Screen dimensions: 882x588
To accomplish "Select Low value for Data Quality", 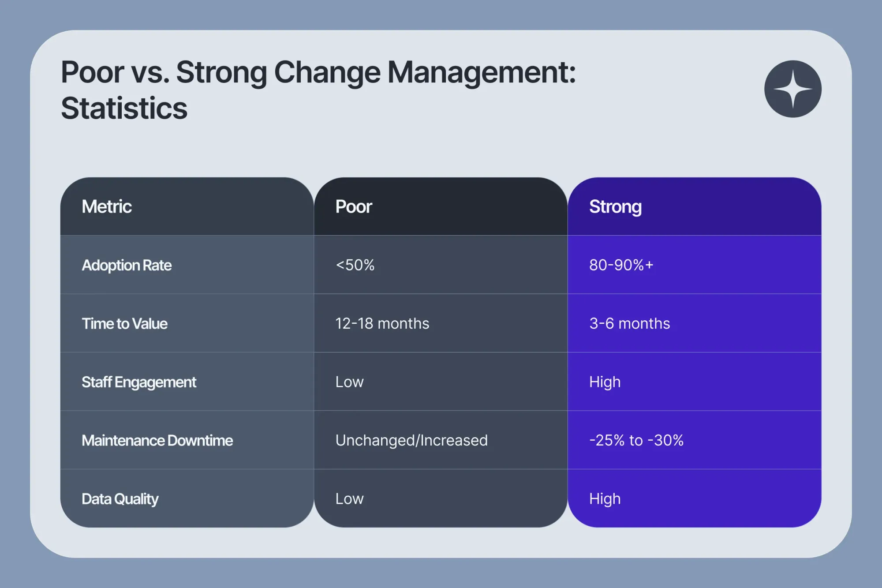I will point(349,499).
